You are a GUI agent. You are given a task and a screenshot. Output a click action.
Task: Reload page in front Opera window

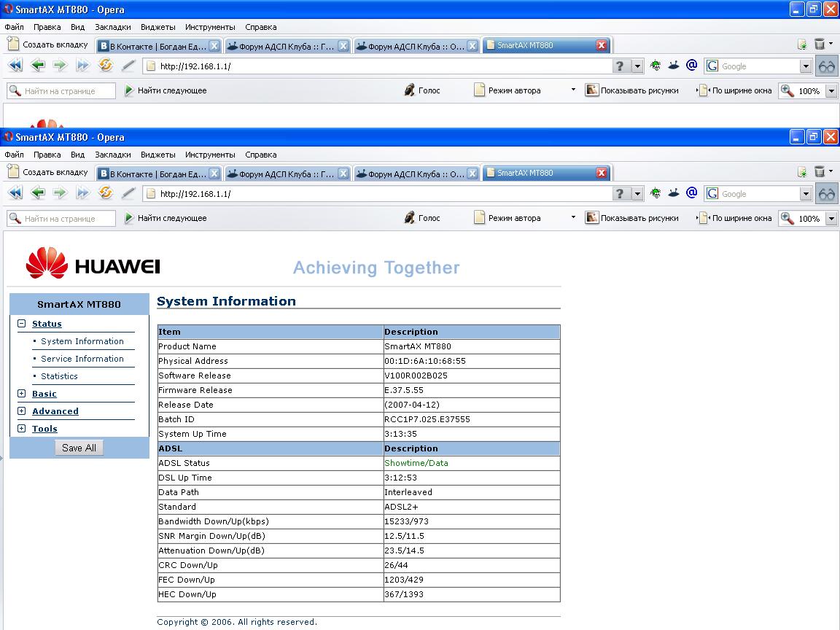106,192
